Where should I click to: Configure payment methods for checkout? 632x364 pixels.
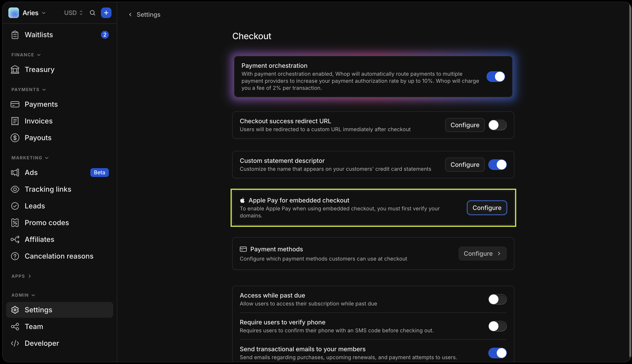click(482, 253)
